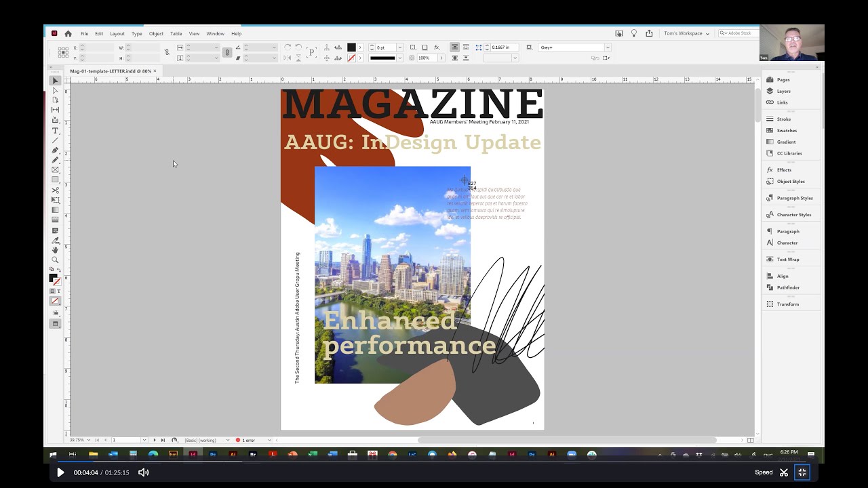The height and width of the screenshot is (488, 868).
Task: Play the video
Action: [60, 472]
